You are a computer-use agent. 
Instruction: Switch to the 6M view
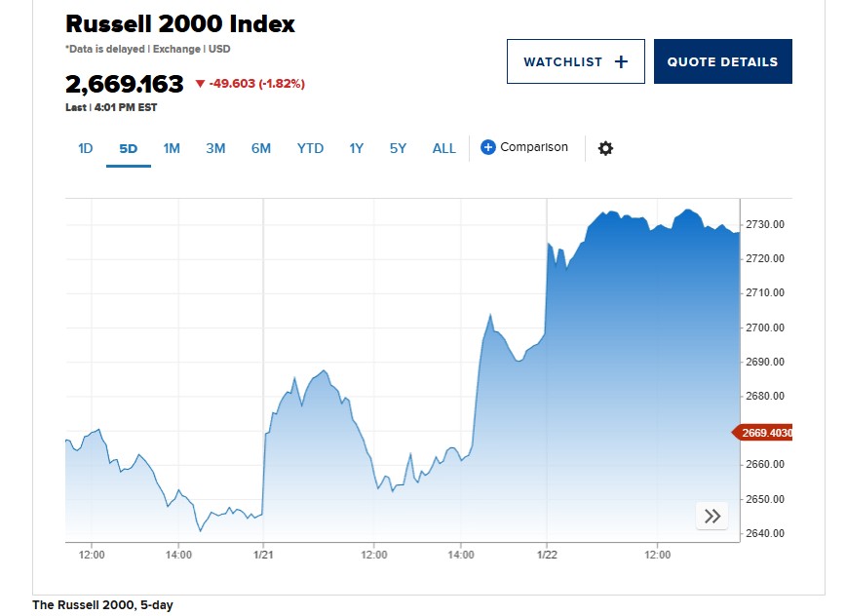pos(261,148)
